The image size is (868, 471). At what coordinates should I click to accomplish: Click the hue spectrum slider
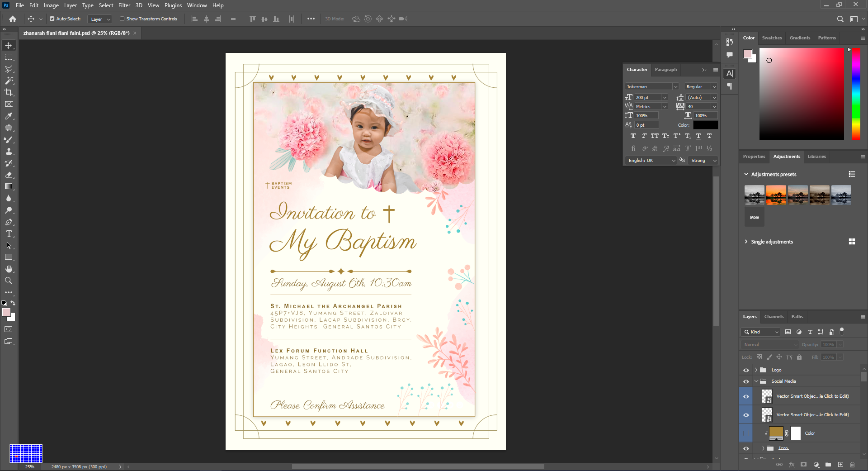(856, 94)
